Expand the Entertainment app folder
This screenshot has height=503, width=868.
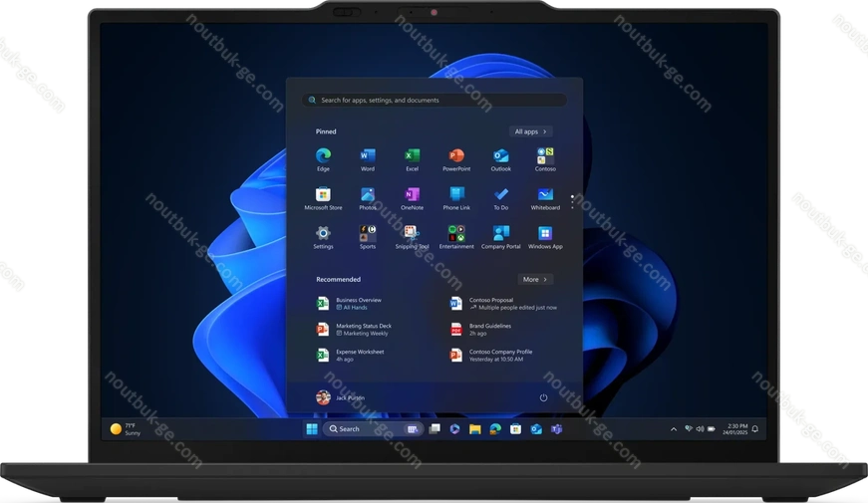(456, 234)
